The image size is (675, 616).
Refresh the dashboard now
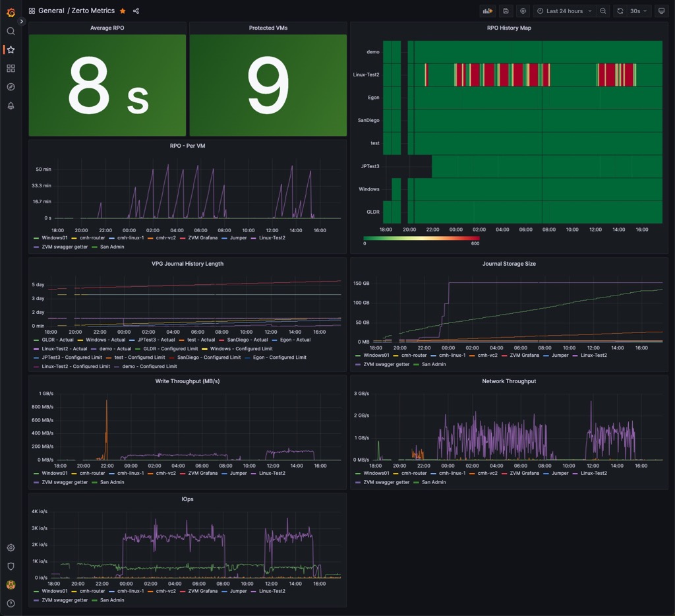pyautogui.click(x=620, y=11)
